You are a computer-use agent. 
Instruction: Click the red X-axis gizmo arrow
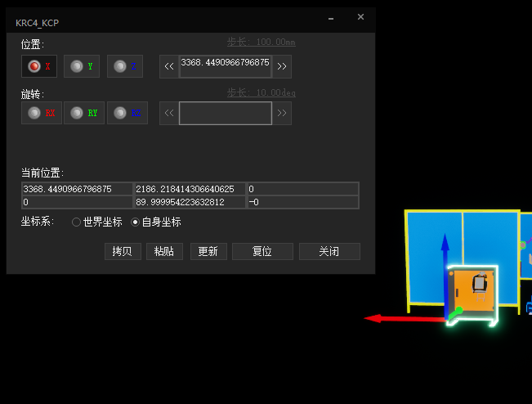(x=392, y=318)
